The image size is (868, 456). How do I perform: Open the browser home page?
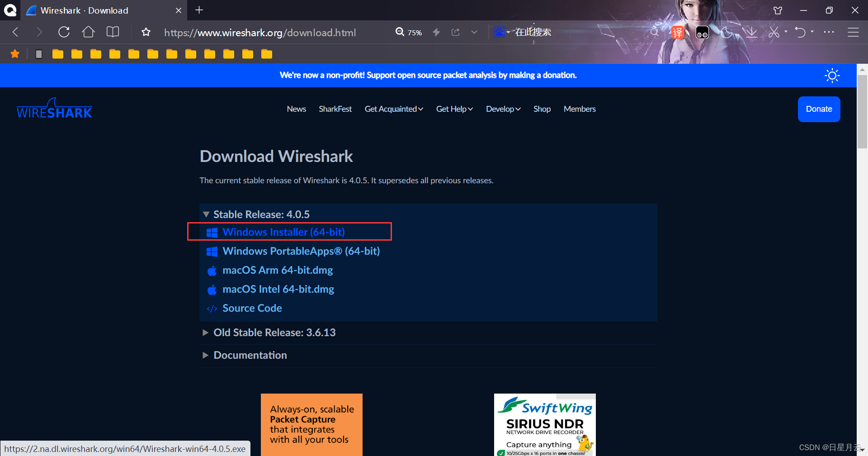coord(88,32)
